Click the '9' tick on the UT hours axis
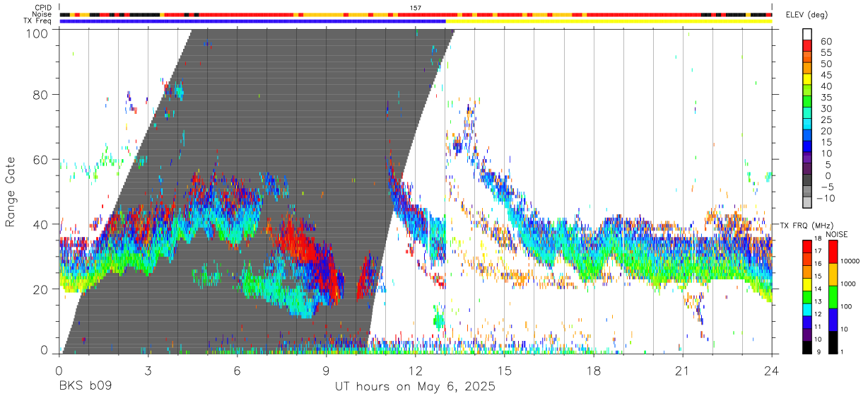The width and height of the screenshot is (868, 401). pos(326,371)
